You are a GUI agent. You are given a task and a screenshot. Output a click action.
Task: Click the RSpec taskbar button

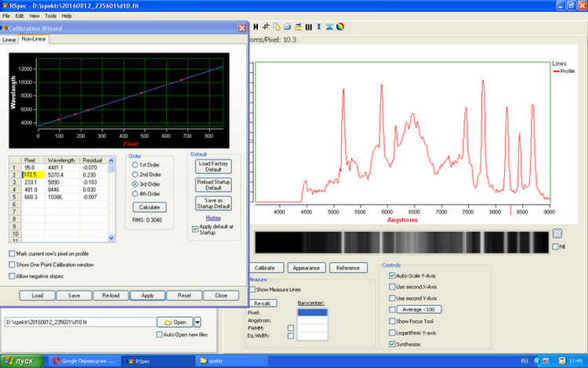coord(158,361)
